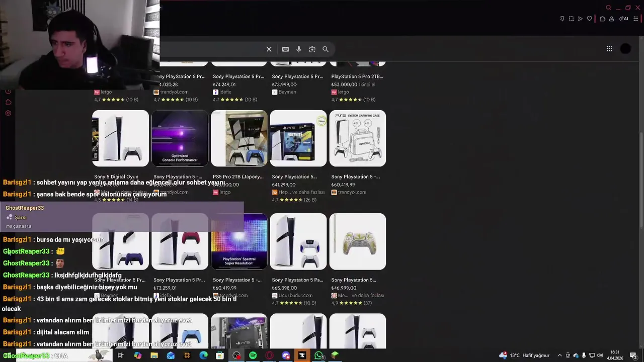This screenshot has height=362, width=644.
Task: Open the browser profile icon
Action: click(x=611, y=19)
